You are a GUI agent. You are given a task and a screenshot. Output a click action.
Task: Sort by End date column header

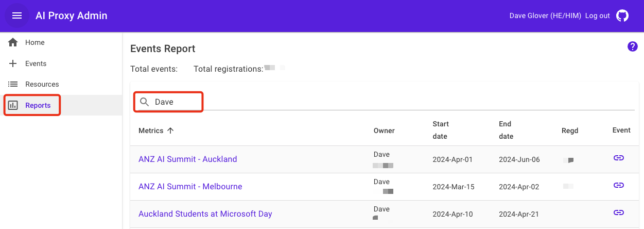point(506,130)
